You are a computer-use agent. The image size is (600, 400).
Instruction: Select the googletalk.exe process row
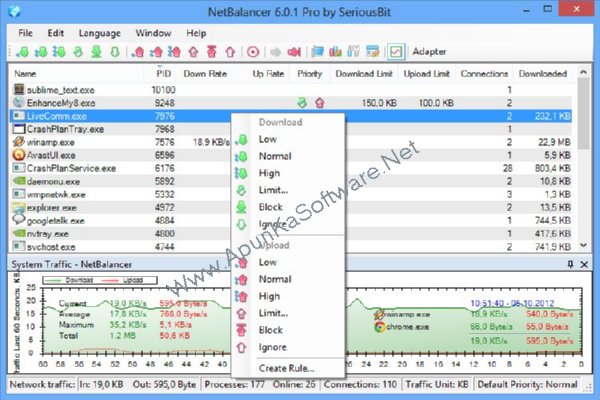[x=291, y=220]
